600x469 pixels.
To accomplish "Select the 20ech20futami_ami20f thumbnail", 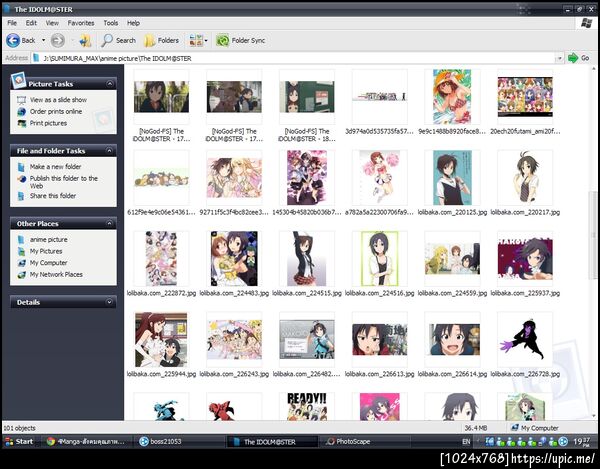I will coord(525,97).
